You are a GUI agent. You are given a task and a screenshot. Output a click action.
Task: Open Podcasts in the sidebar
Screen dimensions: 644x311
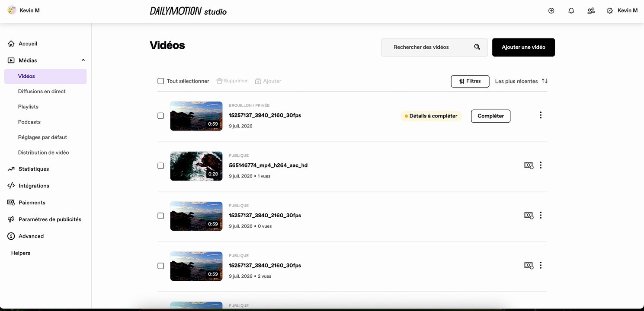(x=29, y=122)
